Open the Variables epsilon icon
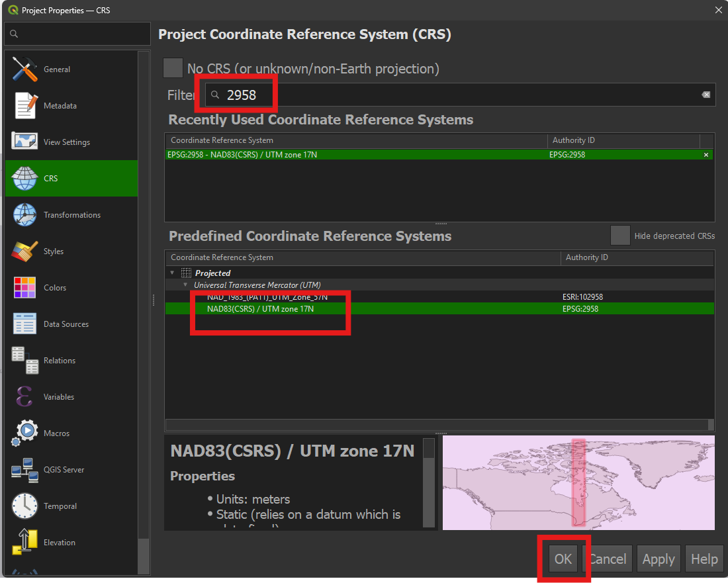Image resolution: width=728 pixels, height=583 pixels. (x=24, y=396)
